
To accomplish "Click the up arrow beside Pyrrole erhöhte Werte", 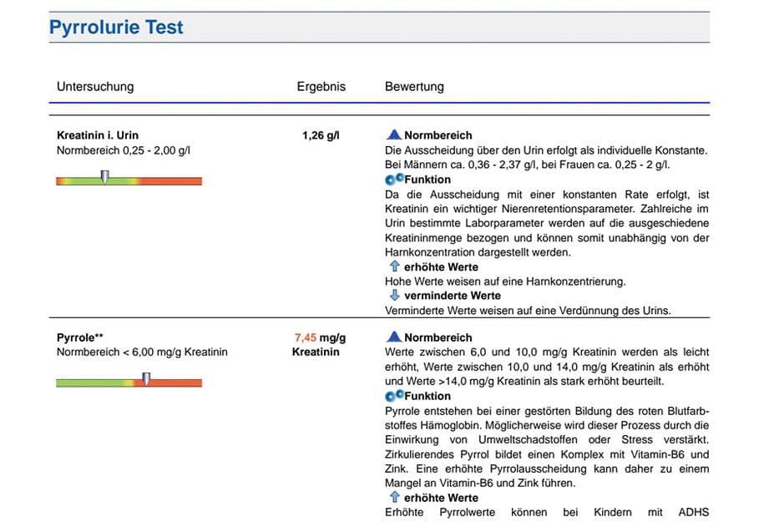I will (395, 497).
